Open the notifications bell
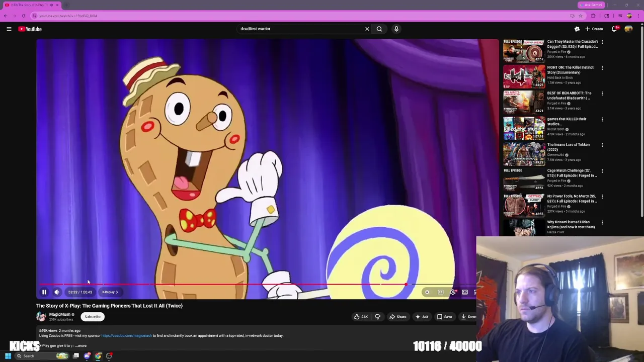This screenshot has width=644, height=362. coord(614,29)
